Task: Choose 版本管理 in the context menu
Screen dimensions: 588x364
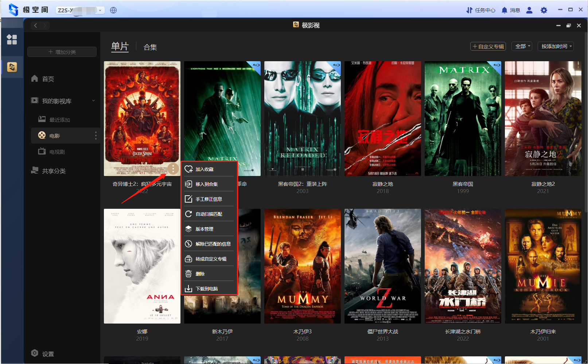Action: 205,229
